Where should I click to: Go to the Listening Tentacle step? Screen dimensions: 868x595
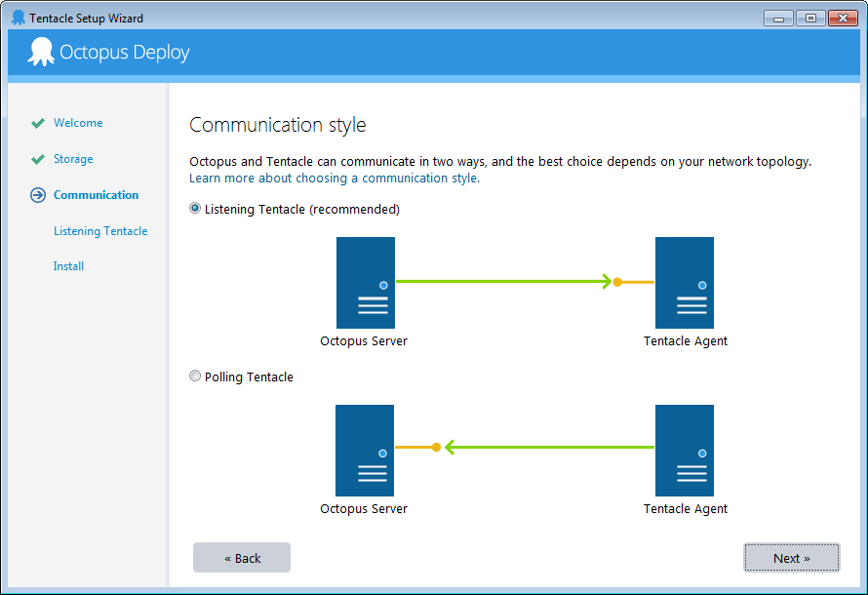(99, 230)
